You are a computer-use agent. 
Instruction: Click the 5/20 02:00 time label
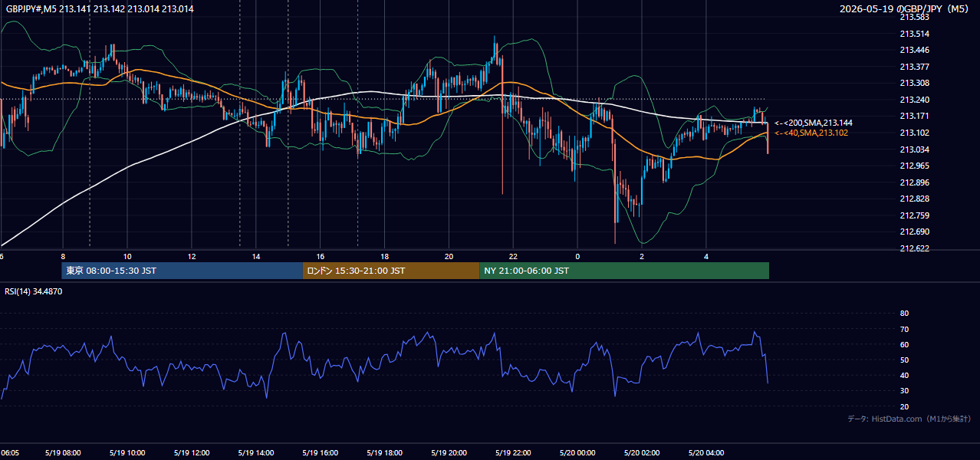[643, 453]
